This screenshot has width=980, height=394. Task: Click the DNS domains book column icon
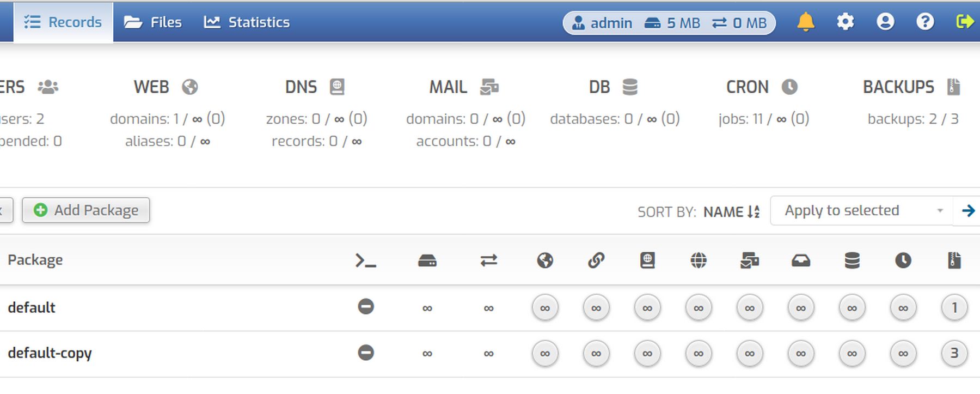647,261
